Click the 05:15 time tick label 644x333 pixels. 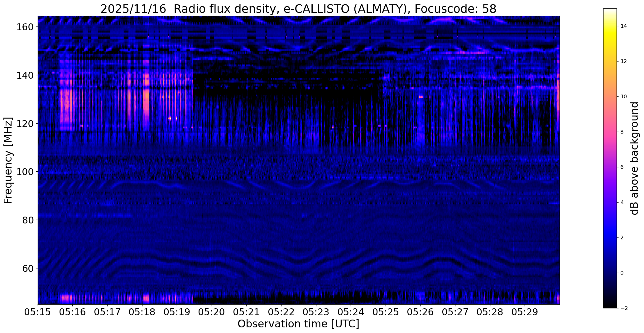click(38, 312)
